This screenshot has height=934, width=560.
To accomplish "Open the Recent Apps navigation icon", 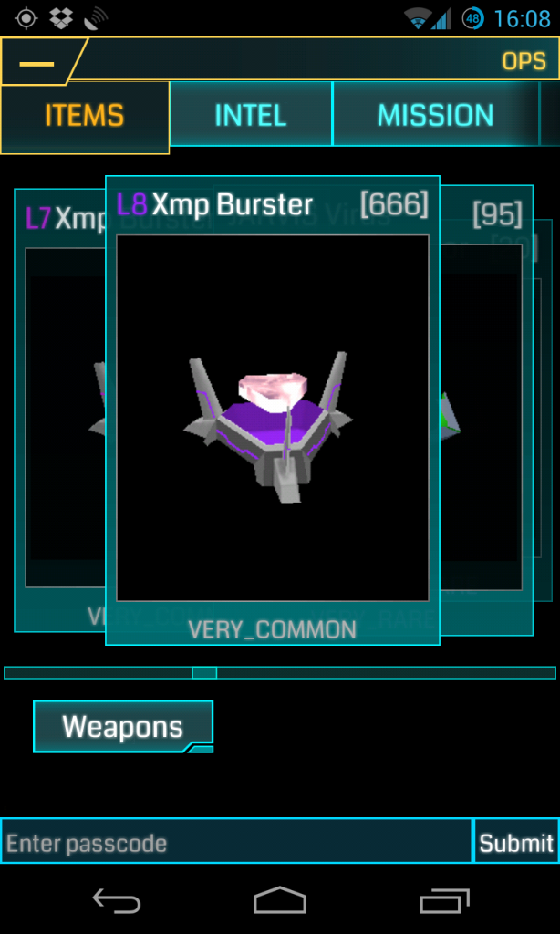I will tap(444, 900).
